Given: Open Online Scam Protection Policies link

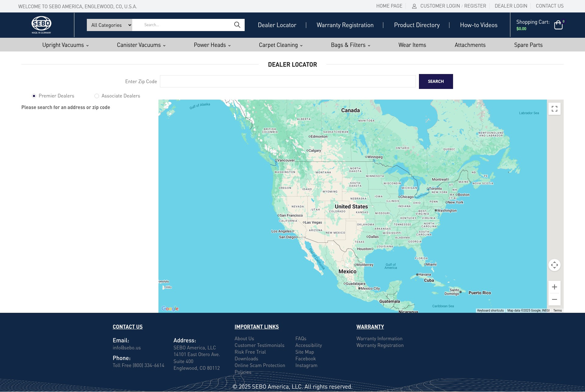Looking at the screenshot, I should (260, 369).
